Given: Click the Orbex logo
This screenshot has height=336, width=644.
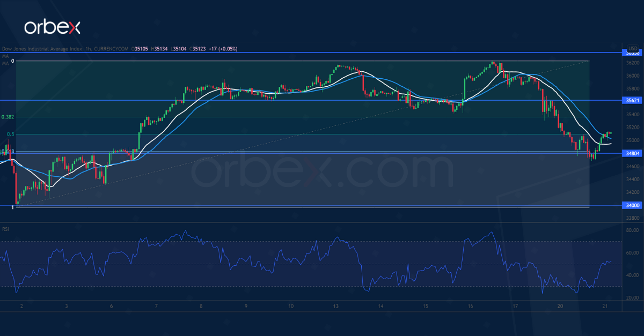Looking at the screenshot, I should [x=52, y=27].
